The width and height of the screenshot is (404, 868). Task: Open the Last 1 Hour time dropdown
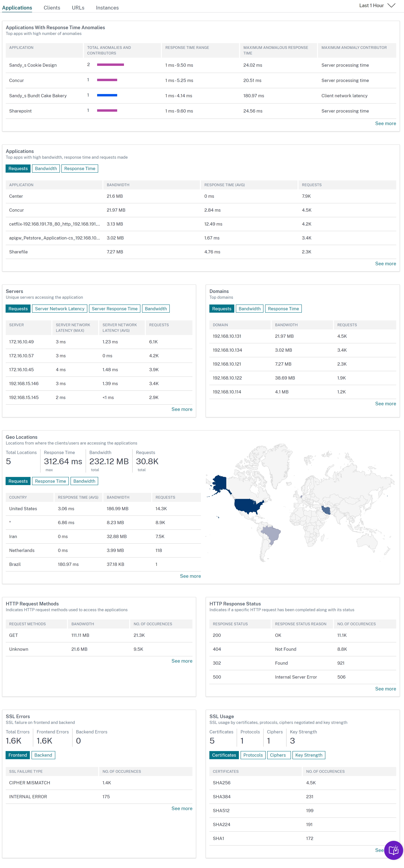pyautogui.click(x=377, y=5)
